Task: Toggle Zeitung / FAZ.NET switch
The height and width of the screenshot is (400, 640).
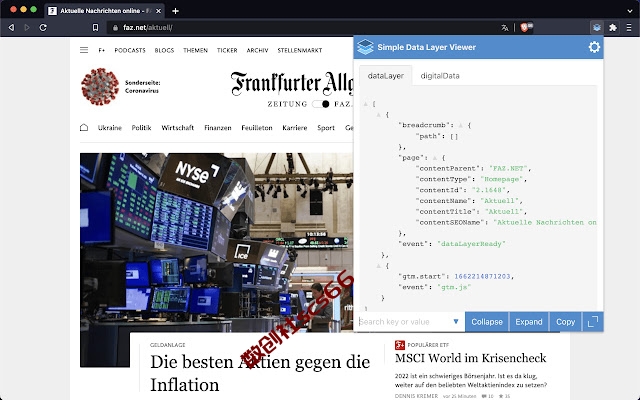Action: point(320,104)
